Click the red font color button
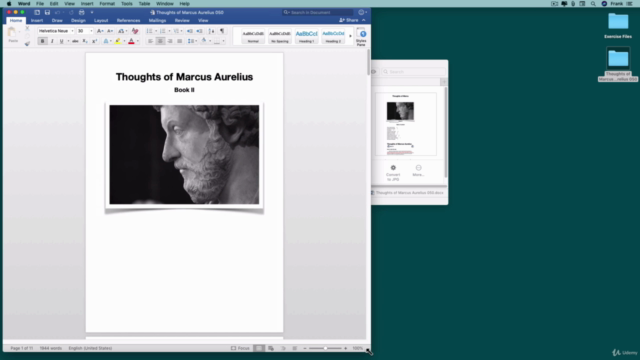 (131, 41)
